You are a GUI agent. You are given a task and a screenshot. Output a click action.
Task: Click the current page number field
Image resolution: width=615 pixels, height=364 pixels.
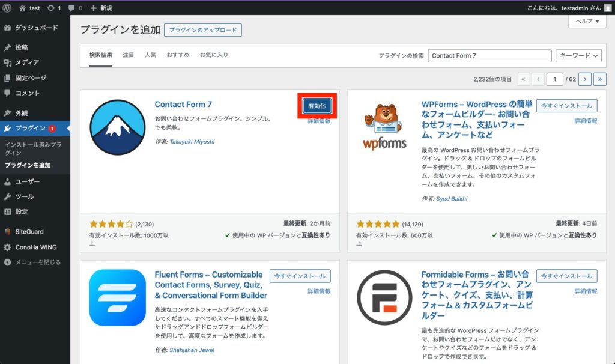click(554, 79)
